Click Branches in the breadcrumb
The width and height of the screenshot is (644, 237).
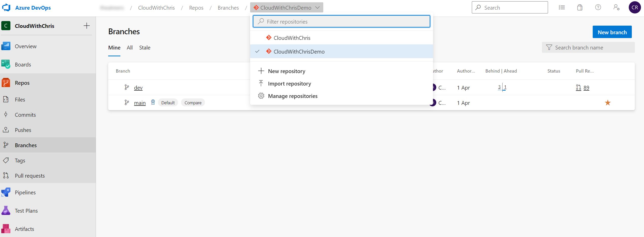(228, 8)
